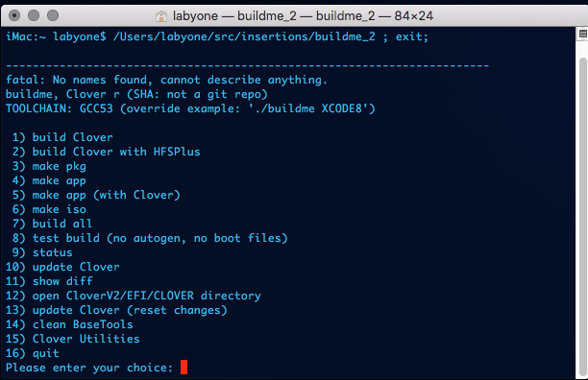Click the line '9) status'

point(42,252)
